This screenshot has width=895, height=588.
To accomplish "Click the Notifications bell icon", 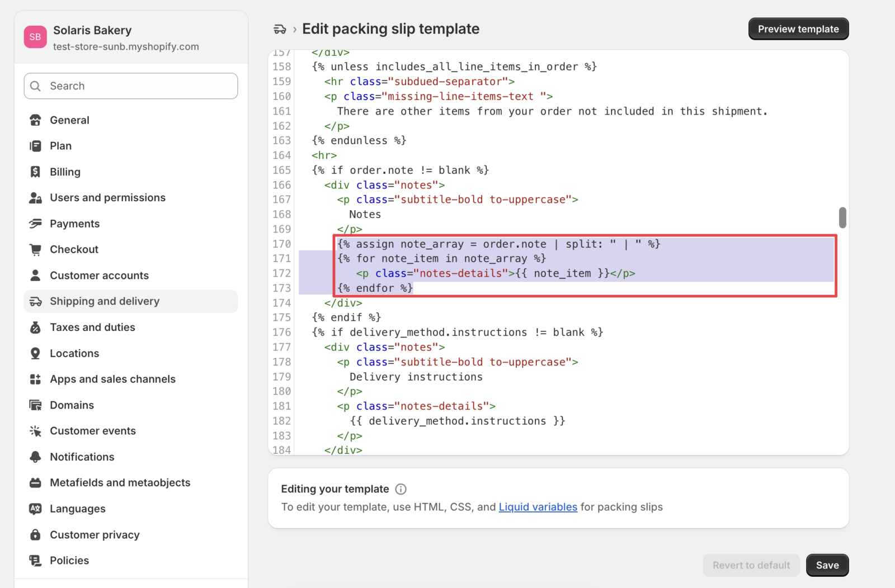I will tap(35, 457).
